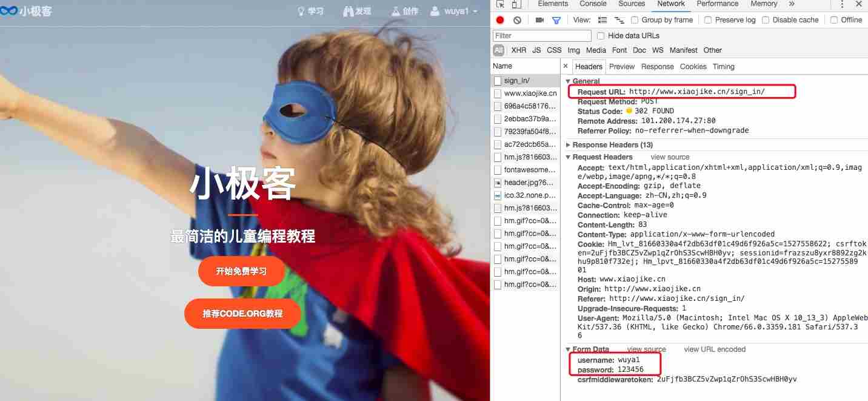Open the Response tab

[657, 67]
